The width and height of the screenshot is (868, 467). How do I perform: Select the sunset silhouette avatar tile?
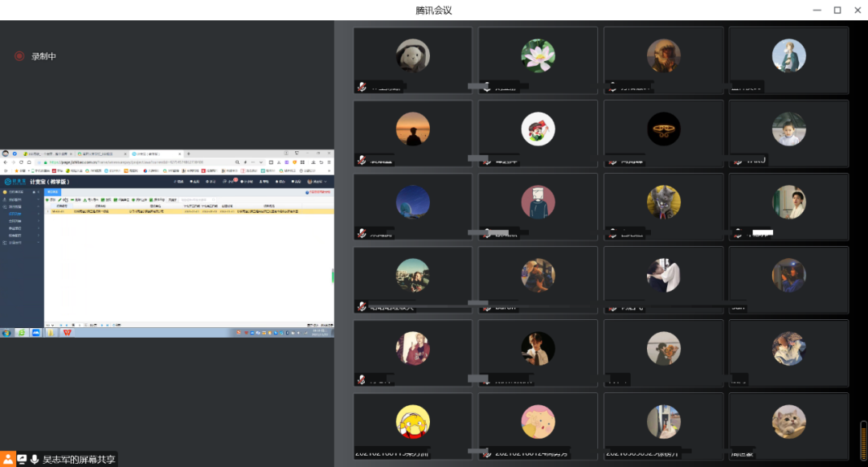tap(413, 133)
